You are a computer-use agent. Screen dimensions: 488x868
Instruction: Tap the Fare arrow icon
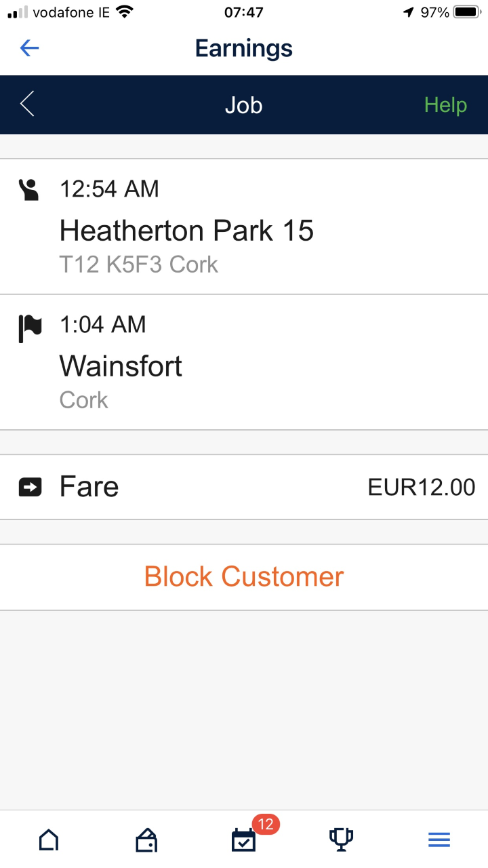coord(30,487)
